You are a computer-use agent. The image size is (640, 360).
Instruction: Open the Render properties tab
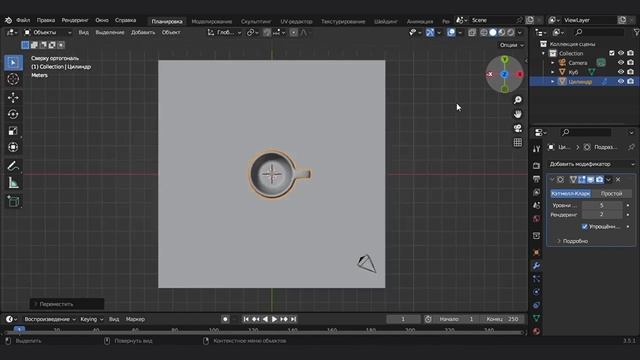pos(536,166)
